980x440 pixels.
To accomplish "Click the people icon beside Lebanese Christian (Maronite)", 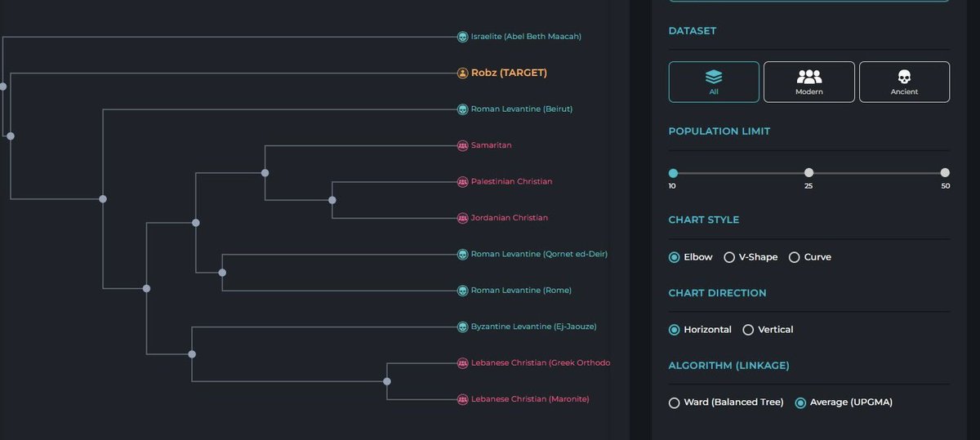I will pyautogui.click(x=462, y=399).
